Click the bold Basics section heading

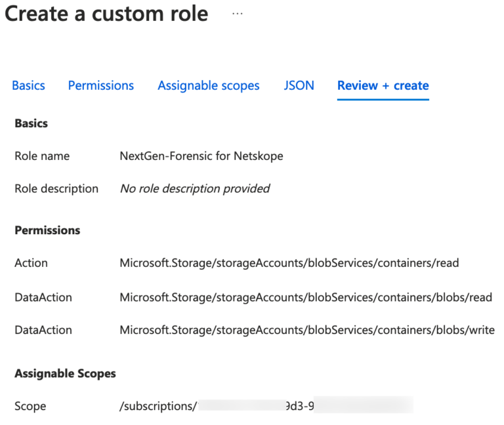(31, 123)
